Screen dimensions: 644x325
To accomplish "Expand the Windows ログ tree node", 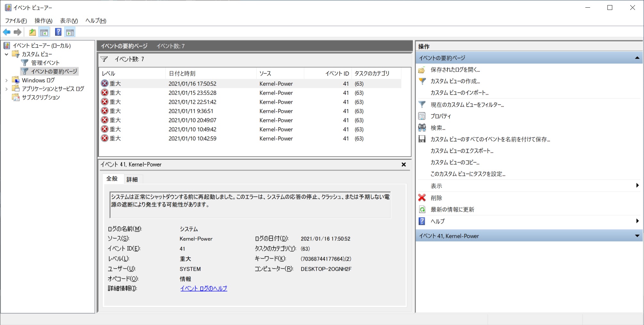I will [x=6, y=80].
